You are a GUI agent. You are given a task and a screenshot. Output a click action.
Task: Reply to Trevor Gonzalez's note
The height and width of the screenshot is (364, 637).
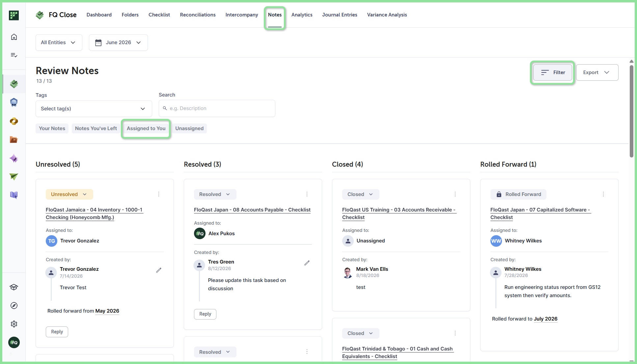pyautogui.click(x=57, y=332)
